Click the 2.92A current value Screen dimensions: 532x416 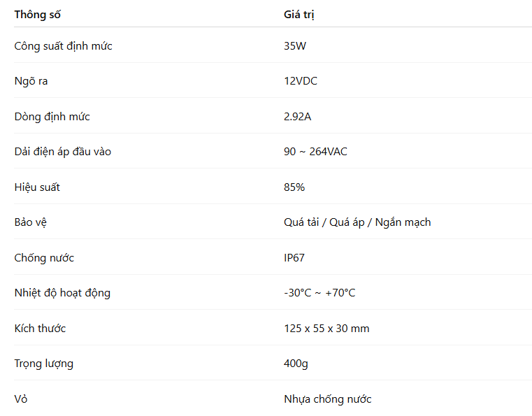(298, 117)
